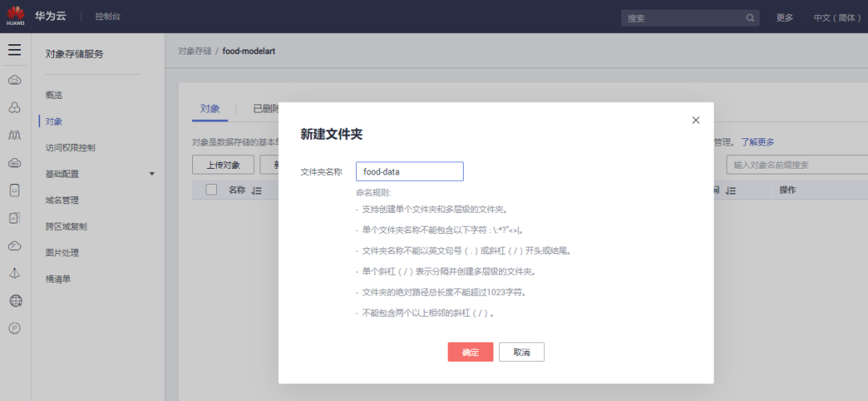The image size is (868, 401).
Task: Confirm folder creation with 确定
Action: 470,352
